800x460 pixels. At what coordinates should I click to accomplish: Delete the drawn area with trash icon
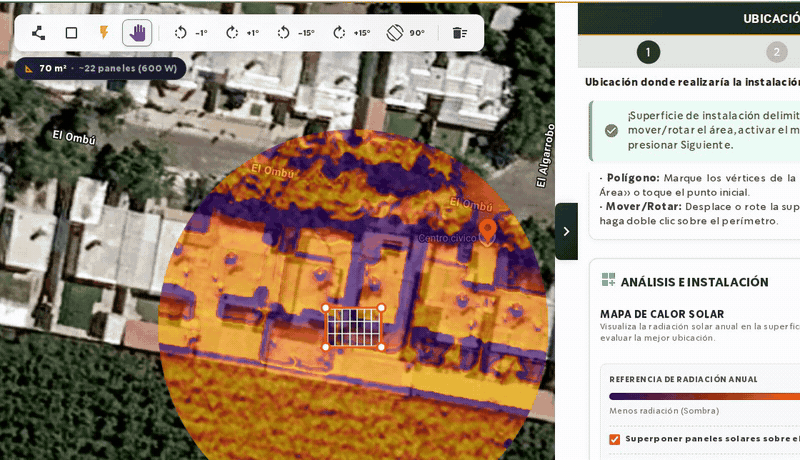point(460,33)
